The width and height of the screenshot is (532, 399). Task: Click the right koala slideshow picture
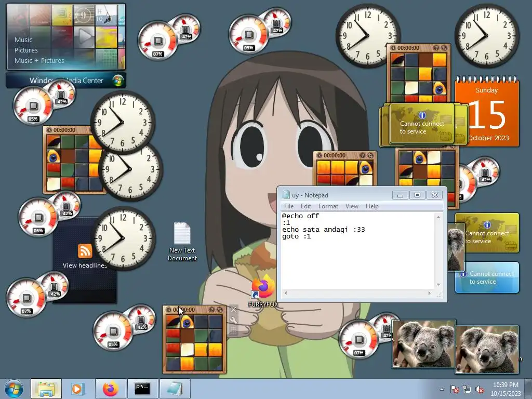coord(487,349)
